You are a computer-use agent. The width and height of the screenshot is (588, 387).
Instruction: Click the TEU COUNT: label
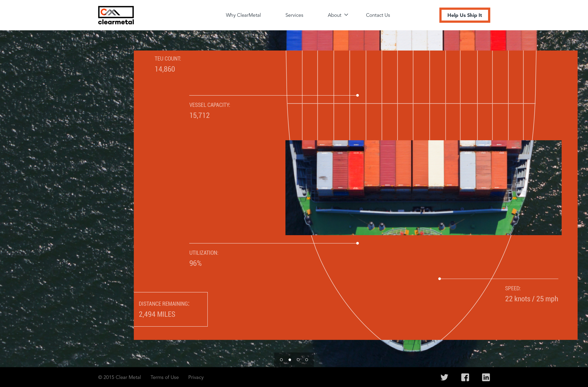tap(168, 59)
